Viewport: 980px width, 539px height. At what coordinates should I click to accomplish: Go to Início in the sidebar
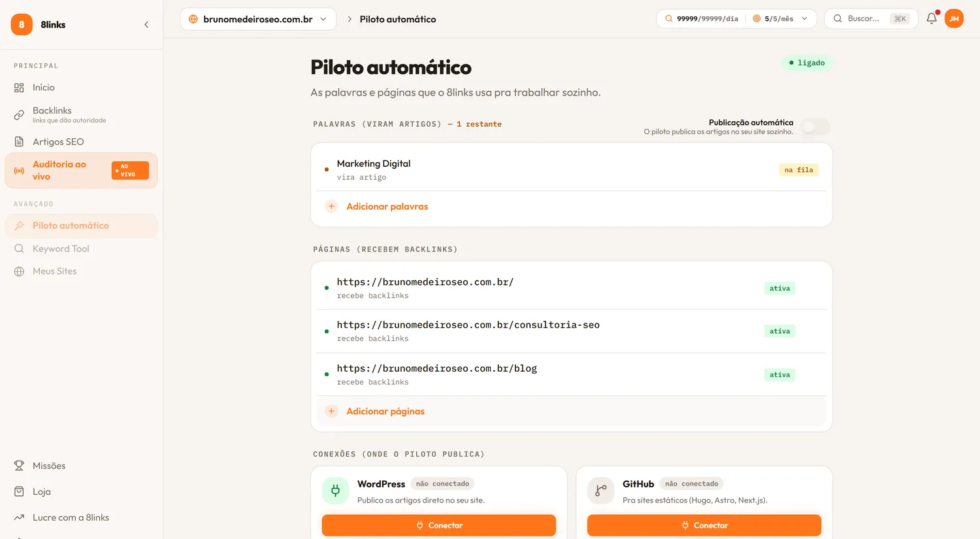[81, 88]
